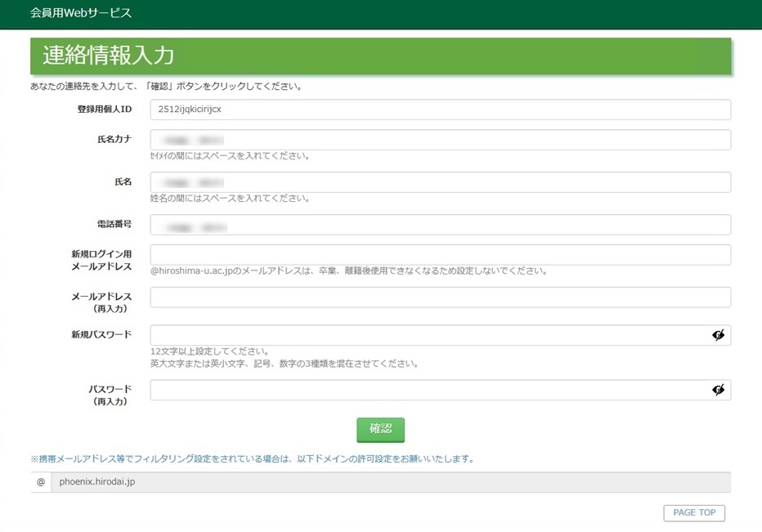Focus the 電話番号 phone number field
Screen dimensions: 762x532
[x=440, y=225]
